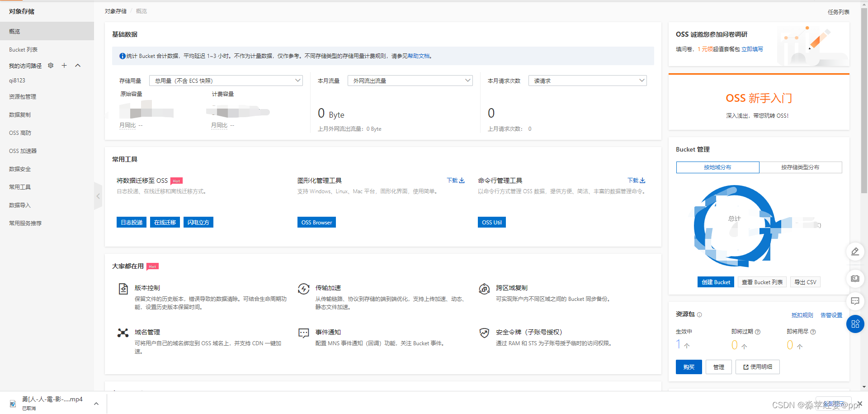The width and height of the screenshot is (868, 414).
Task: Click the 传输加速 lightning icon
Action: pyautogui.click(x=304, y=289)
